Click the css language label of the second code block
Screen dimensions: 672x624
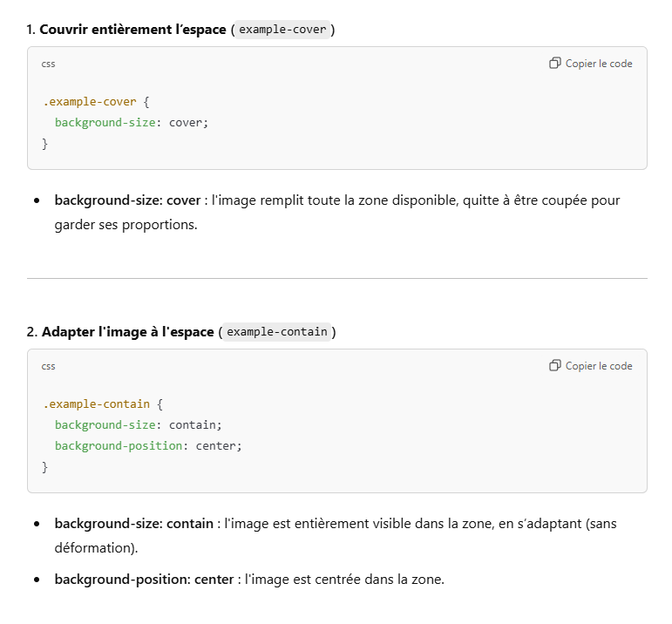click(48, 366)
